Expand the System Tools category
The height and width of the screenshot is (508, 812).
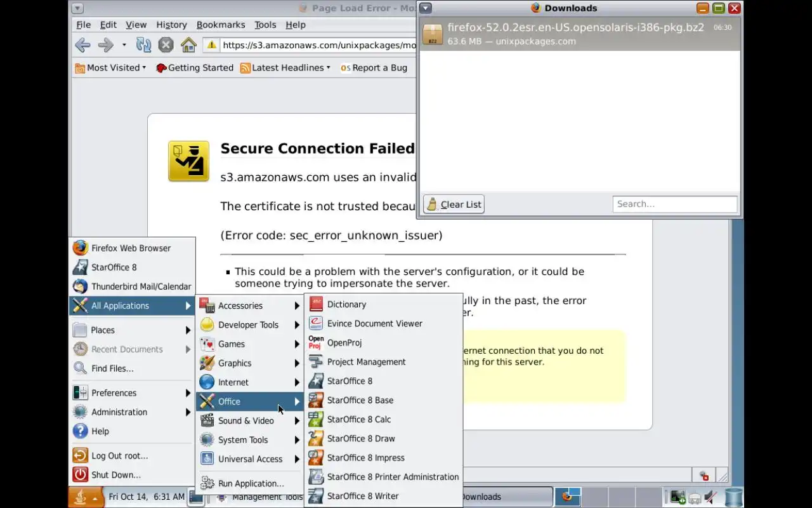point(250,439)
